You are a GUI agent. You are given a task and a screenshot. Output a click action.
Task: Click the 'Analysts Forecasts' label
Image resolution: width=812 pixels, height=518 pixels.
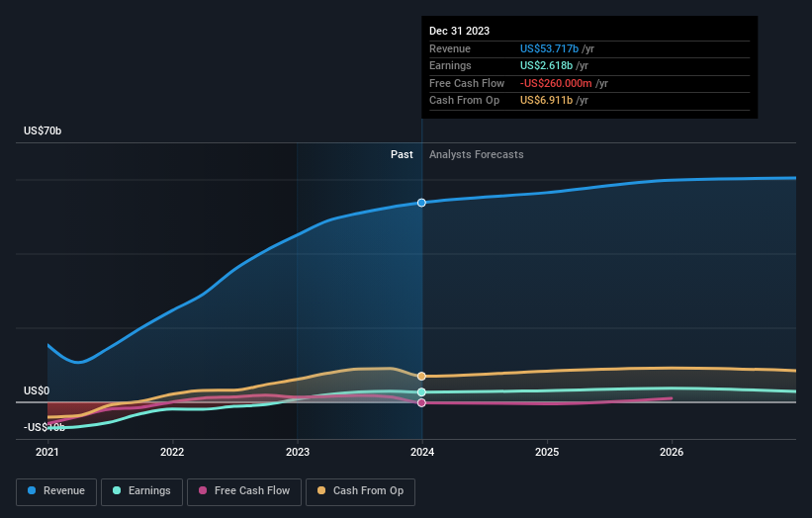coord(477,155)
